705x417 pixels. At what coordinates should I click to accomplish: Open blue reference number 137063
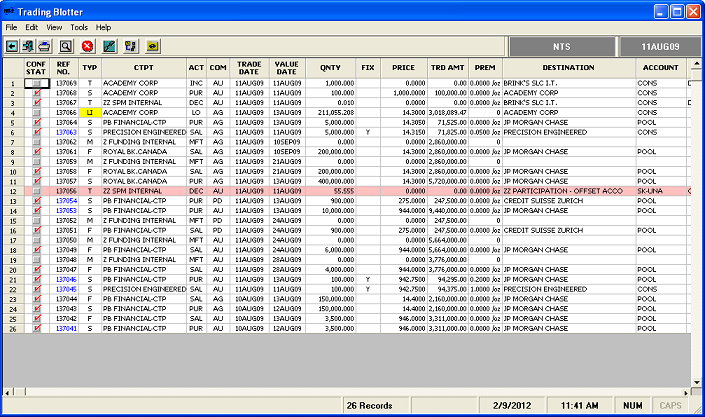tap(66, 132)
